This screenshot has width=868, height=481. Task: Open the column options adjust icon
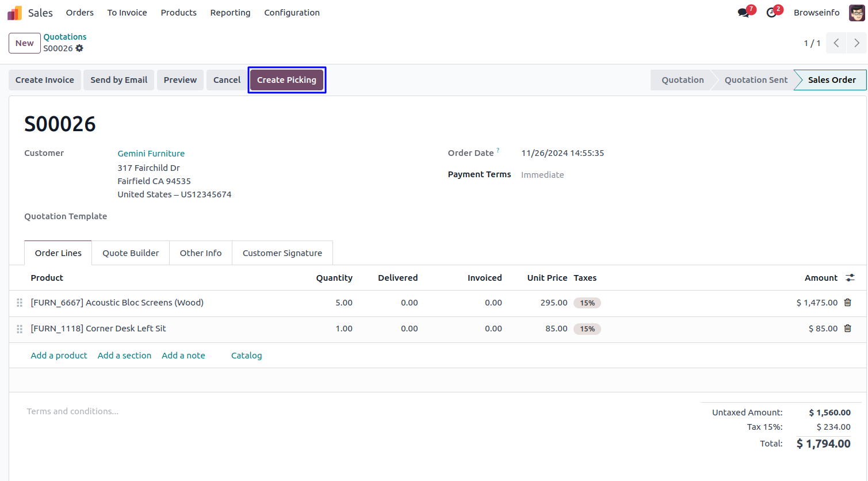point(850,278)
